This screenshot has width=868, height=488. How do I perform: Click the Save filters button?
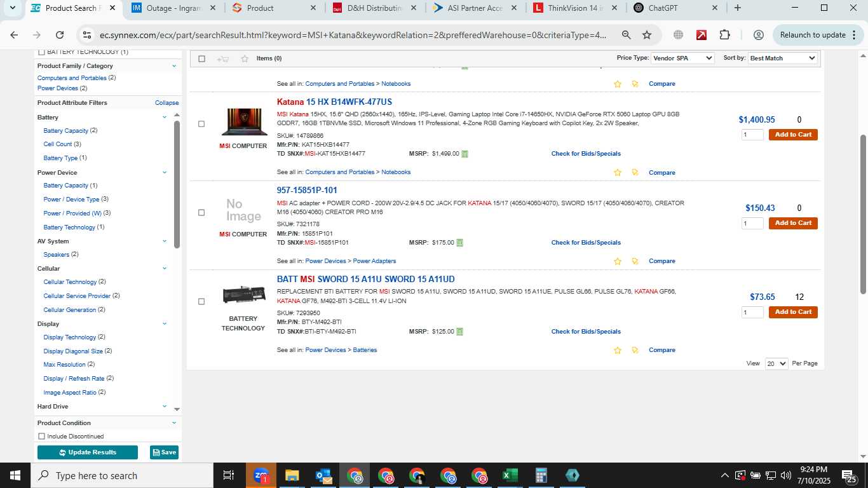point(164,452)
